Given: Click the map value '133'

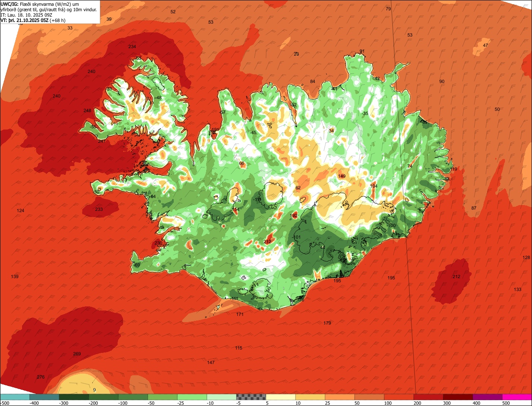Looking at the screenshot, I should pyautogui.click(x=517, y=289).
